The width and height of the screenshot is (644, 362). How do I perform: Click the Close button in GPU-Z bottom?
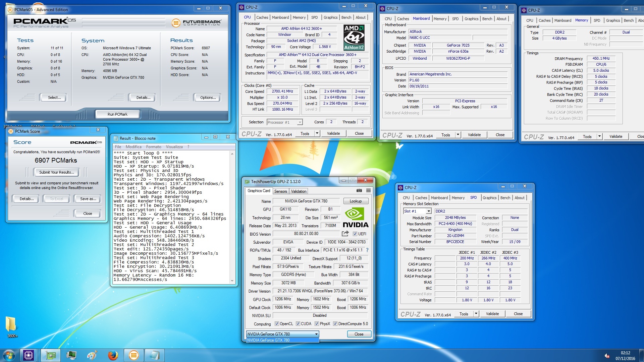coord(359,334)
